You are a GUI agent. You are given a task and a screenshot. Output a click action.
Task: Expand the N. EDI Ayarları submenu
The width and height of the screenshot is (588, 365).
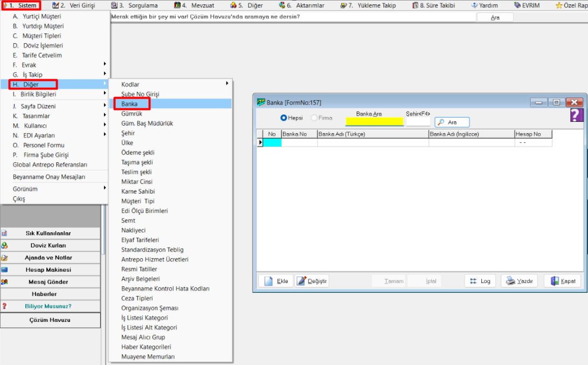[x=105, y=134]
